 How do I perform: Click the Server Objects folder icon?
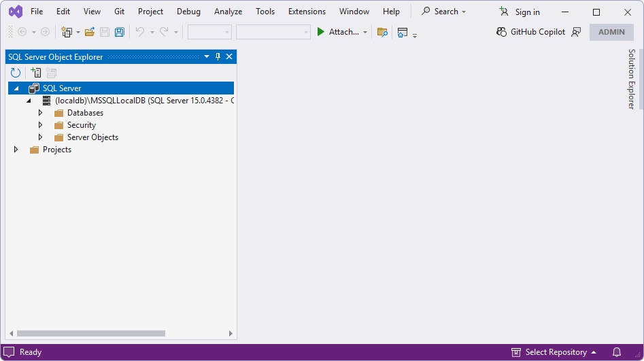pos(58,137)
